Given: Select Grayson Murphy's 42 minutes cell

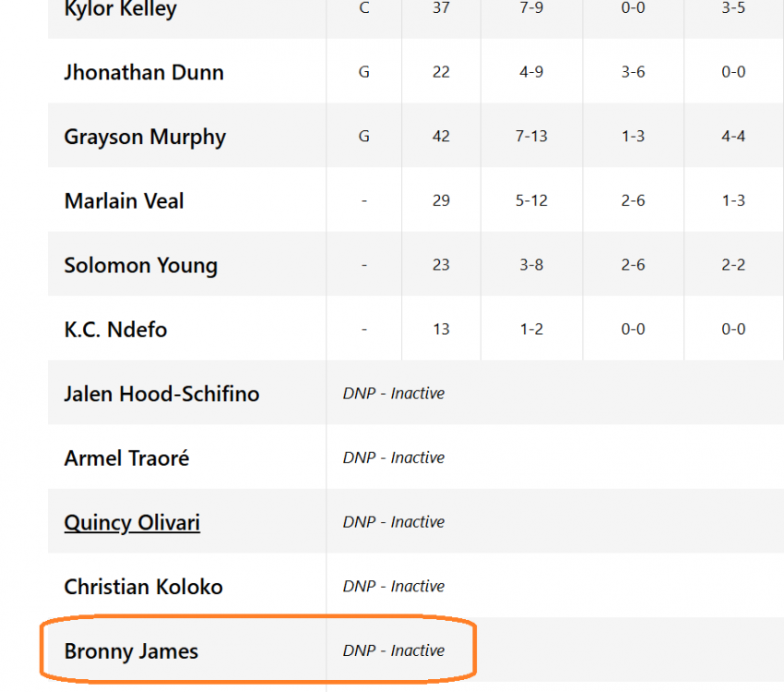Looking at the screenshot, I should point(441,137).
